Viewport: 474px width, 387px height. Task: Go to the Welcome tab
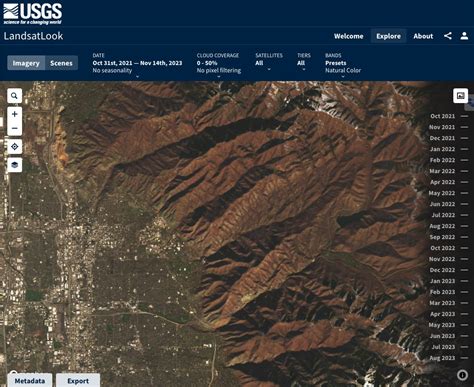click(349, 36)
